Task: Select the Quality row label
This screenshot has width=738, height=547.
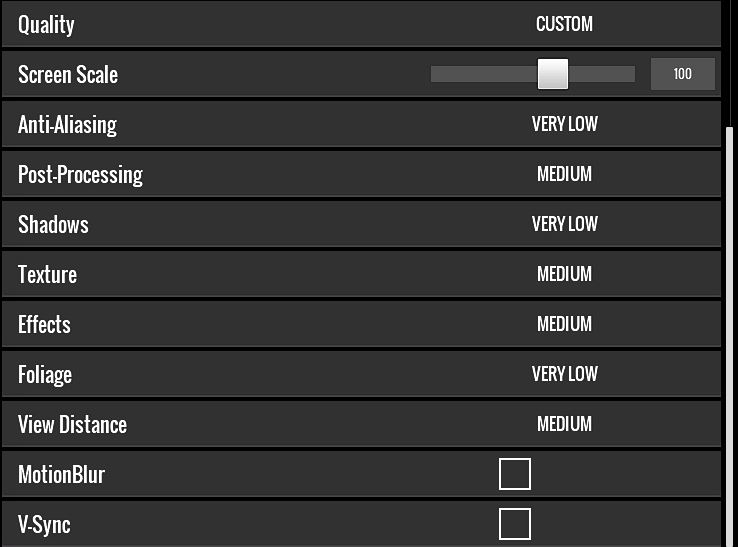Action: 46,24
